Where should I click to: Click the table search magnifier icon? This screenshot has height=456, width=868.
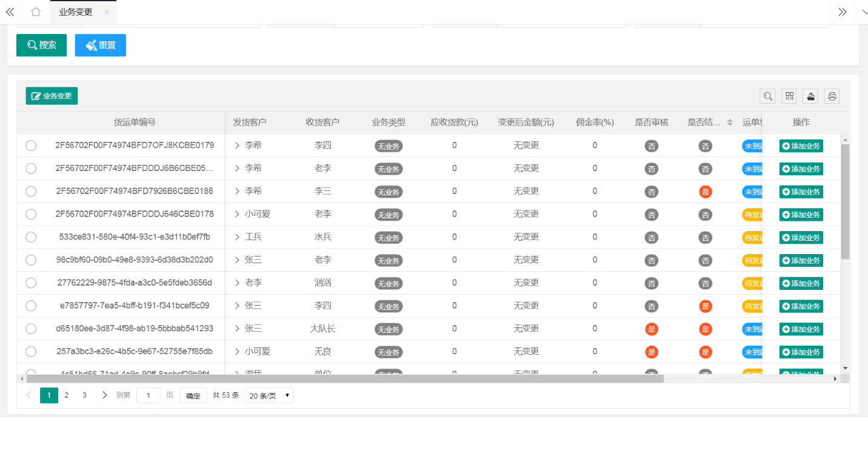(x=767, y=96)
